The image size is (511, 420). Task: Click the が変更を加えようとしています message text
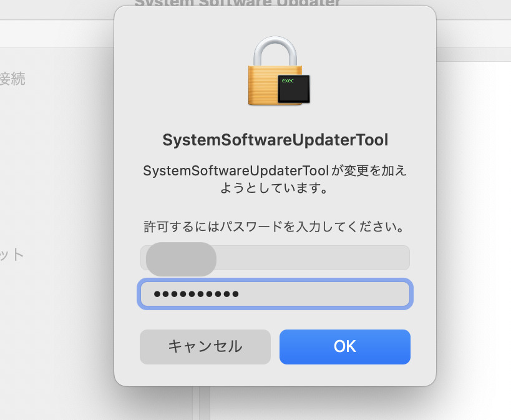pyautogui.click(x=275, y=179)
